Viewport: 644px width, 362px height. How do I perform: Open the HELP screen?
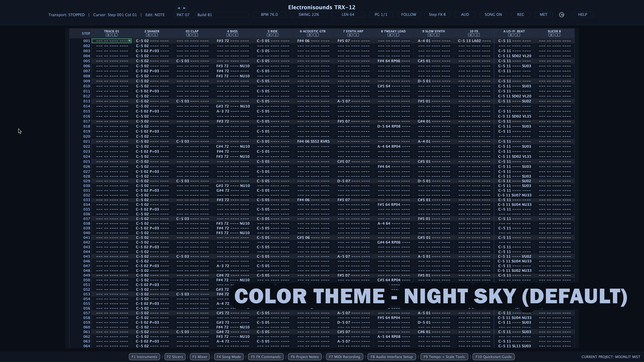click(x=582, y=15)
